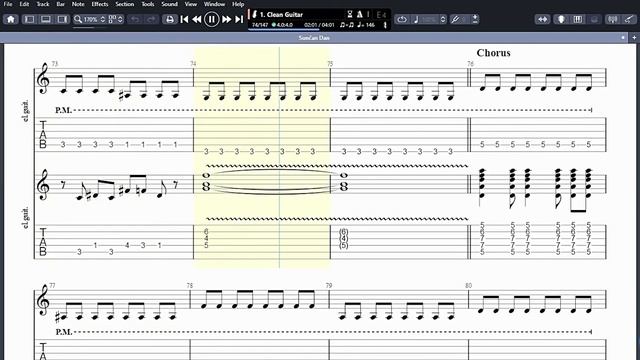Click the bar position 74/147 readout
640x360 pixels.
pyautogui.click(x=260, y=25)
